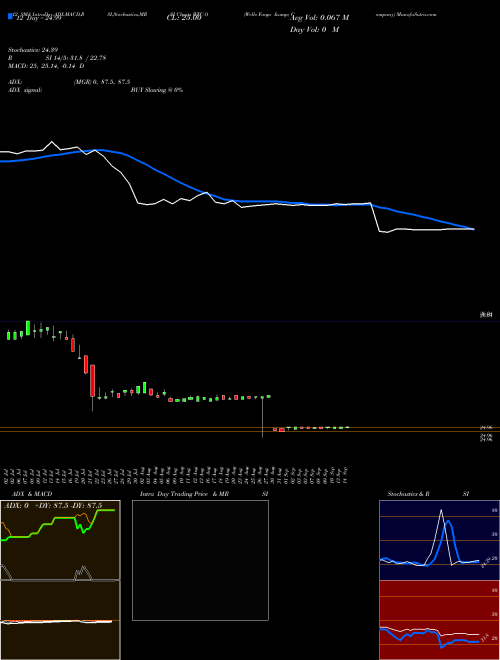Image resolution: width=500 pixels, height=660 pixels.
Task: Click the 31.8 label on the RSI chart
Action: point(486,638)
